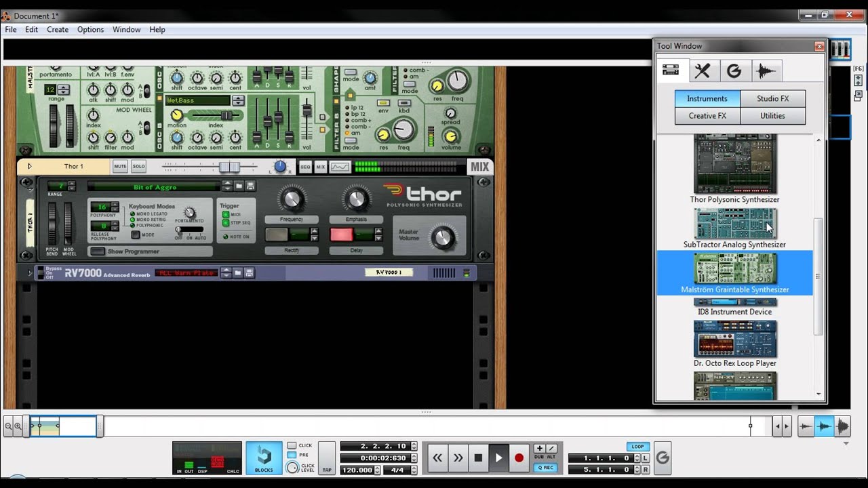Open the Groove settings tab in Tool Window
868x488 pixels.
(734, 70)
